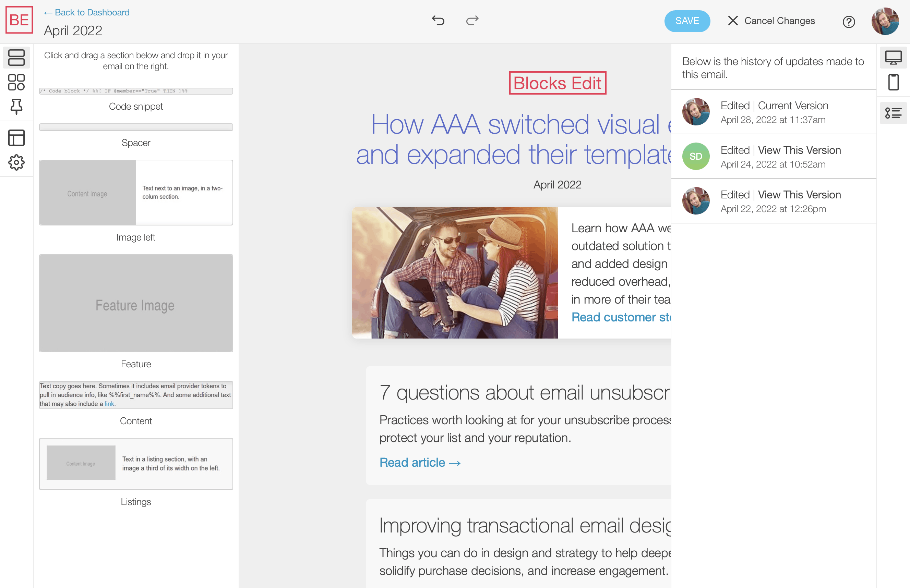Open the layout template icon
This screenshot has height=588, width=910.
(16, 138)
